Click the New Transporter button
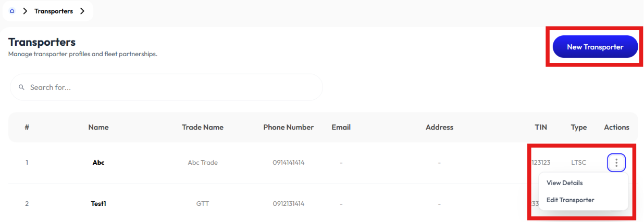 tap(595, 47)
